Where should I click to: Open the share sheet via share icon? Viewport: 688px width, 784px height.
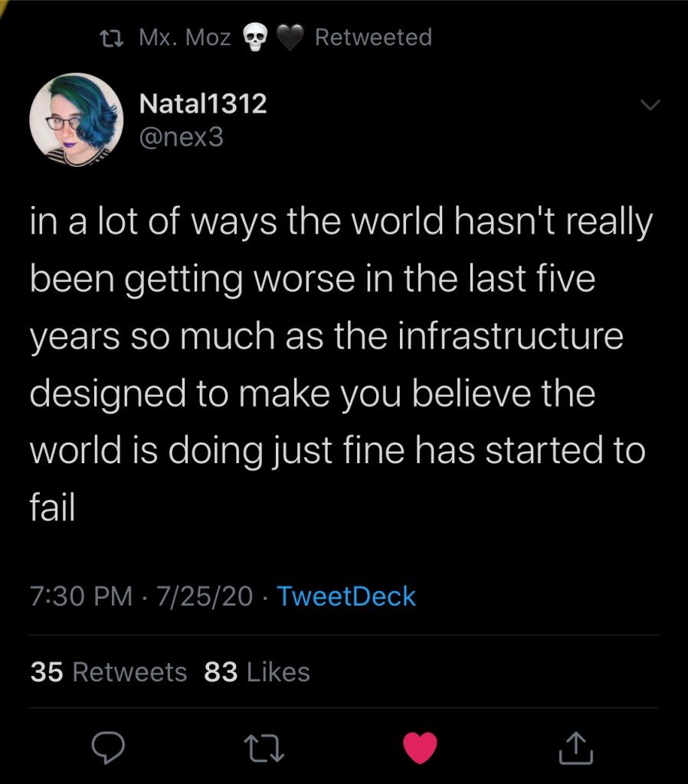point(575,747)
